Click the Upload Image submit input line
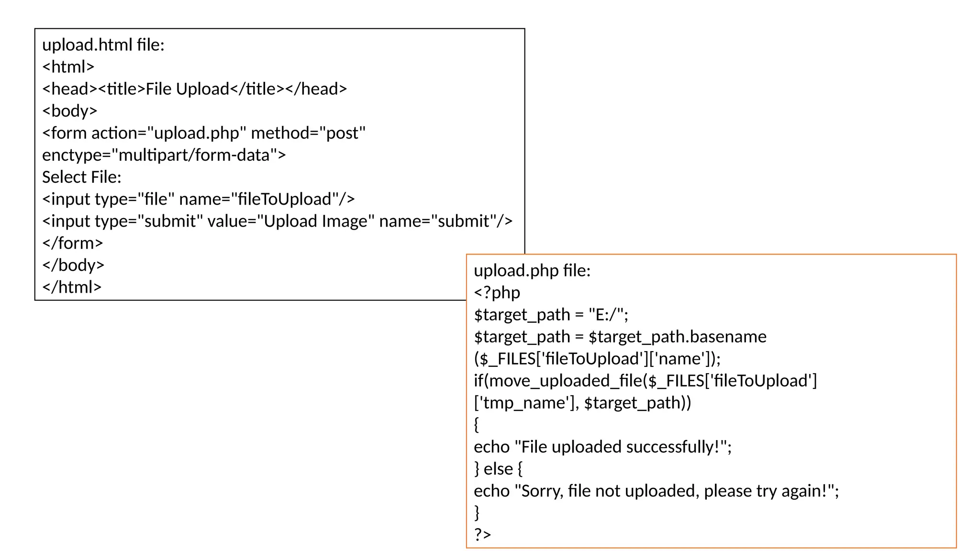Screen dimensions: 980x551 pos(277,221)
